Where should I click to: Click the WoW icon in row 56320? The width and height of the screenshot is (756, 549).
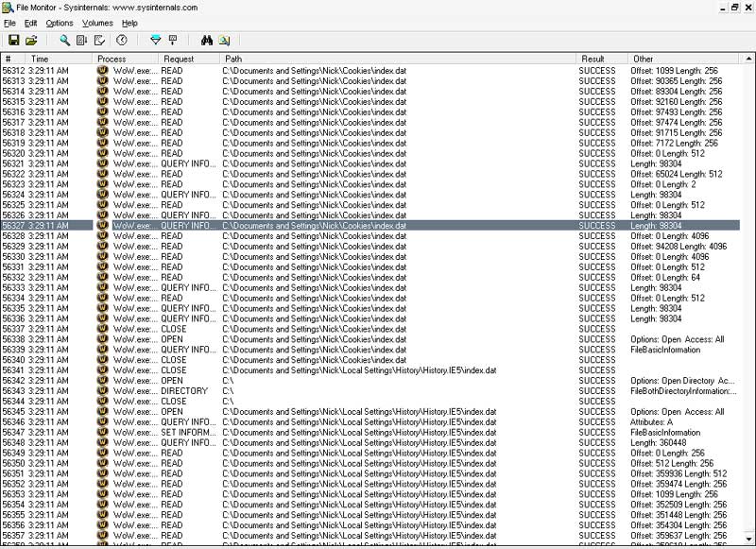coord(102,153)
